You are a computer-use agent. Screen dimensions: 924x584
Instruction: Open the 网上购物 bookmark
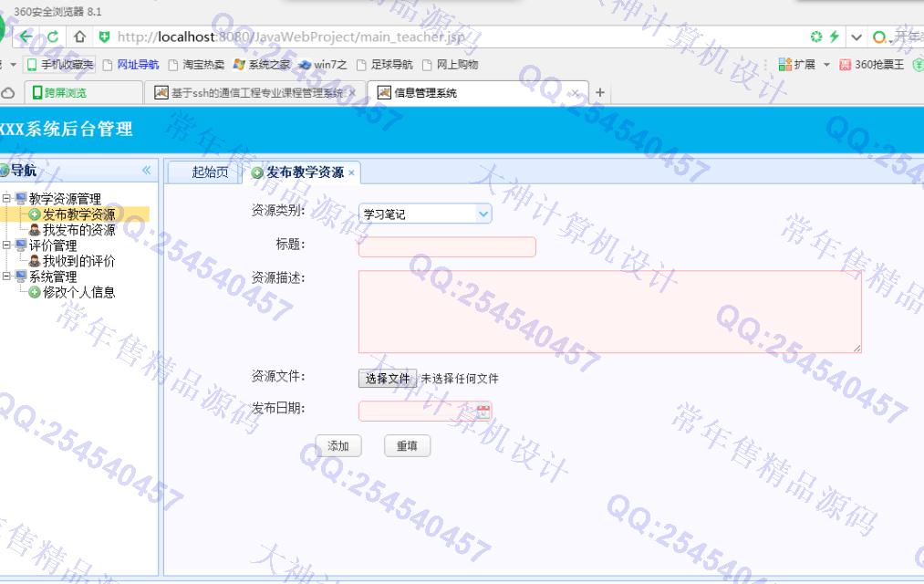(451, 64)
